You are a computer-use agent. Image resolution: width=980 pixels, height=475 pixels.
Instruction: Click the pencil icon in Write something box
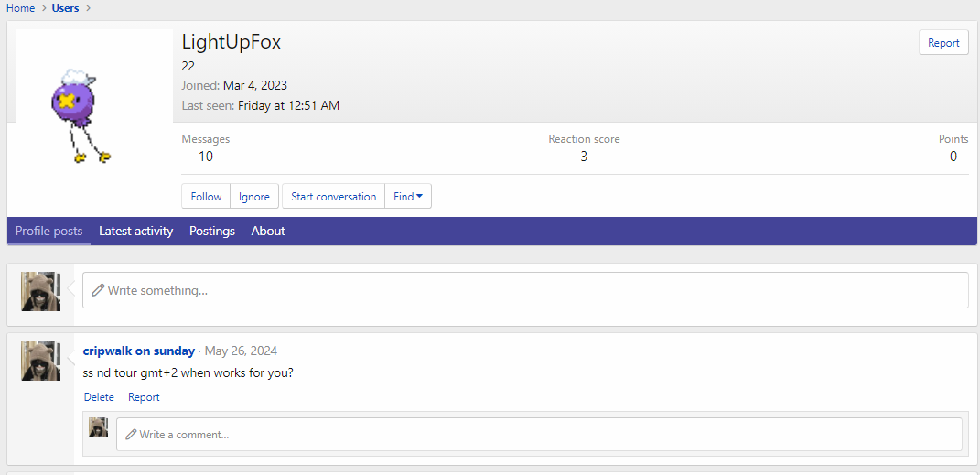(x=98, y=290)
